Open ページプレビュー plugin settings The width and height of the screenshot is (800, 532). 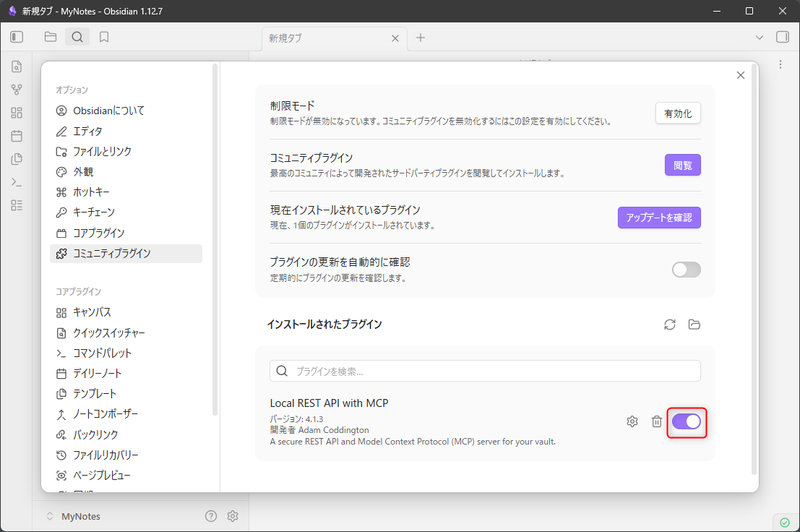pos(126,476)
